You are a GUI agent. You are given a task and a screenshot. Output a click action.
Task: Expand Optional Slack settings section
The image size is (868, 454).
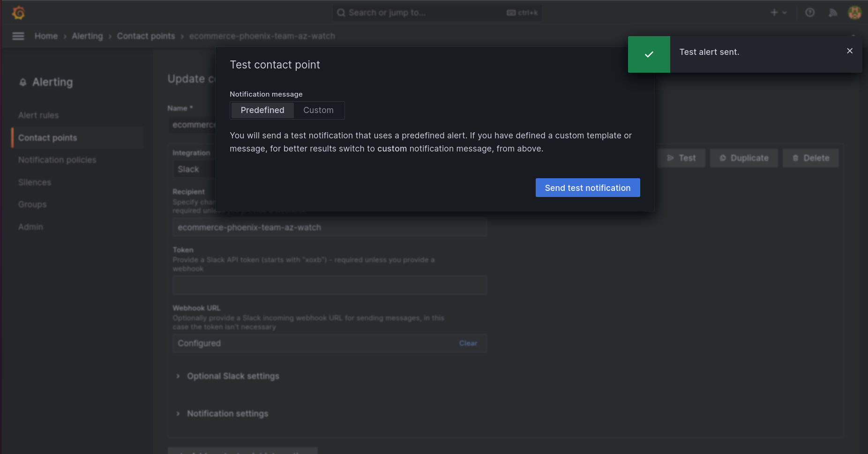pyautogui.click(x=233, y=376)
